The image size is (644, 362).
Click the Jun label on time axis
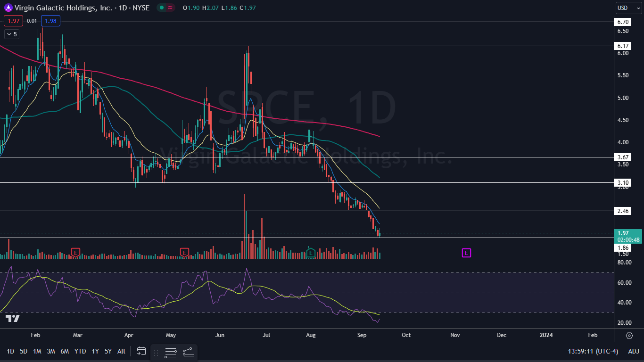coord(220,335)
